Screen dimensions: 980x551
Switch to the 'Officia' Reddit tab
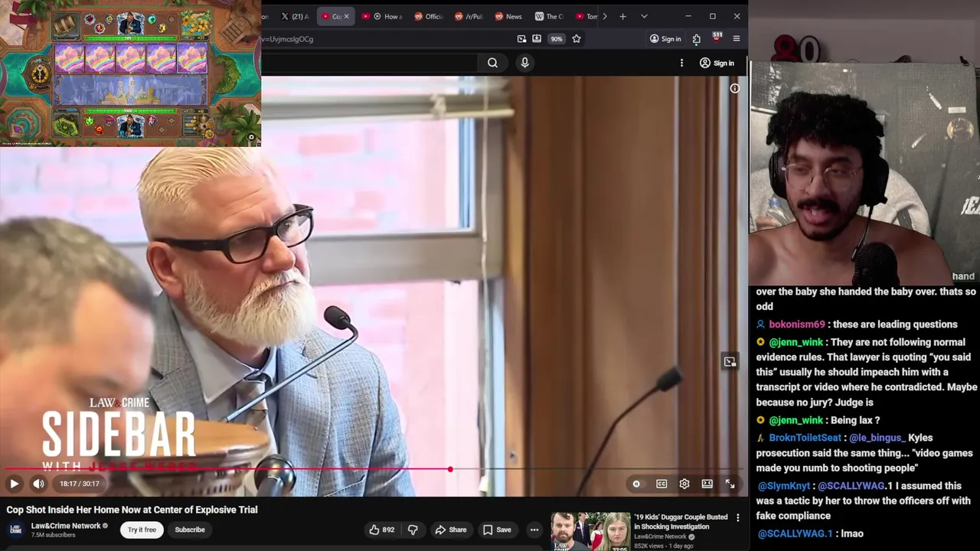[429, 16]
